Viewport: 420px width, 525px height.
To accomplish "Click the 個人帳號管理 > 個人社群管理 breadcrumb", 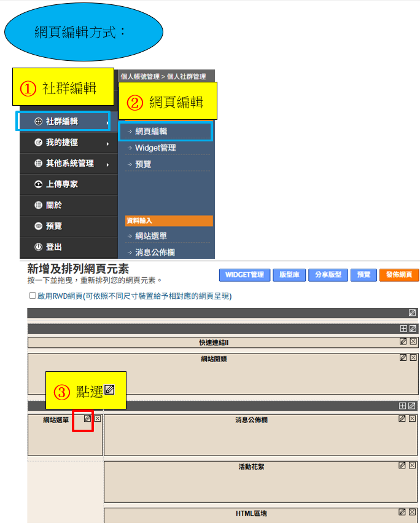I will pyautogui.click(x=163, y=77).
